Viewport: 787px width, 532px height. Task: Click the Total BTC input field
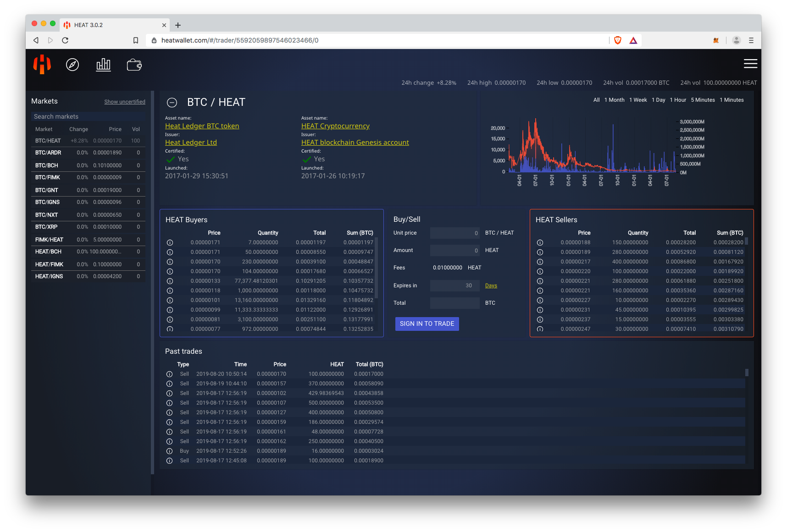tap(455, 303)
